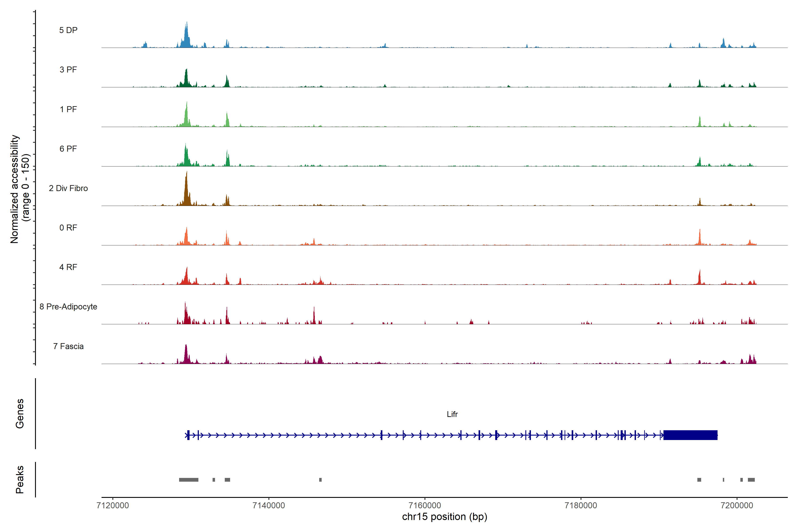Click the Peaks panel label

[20, 479]
